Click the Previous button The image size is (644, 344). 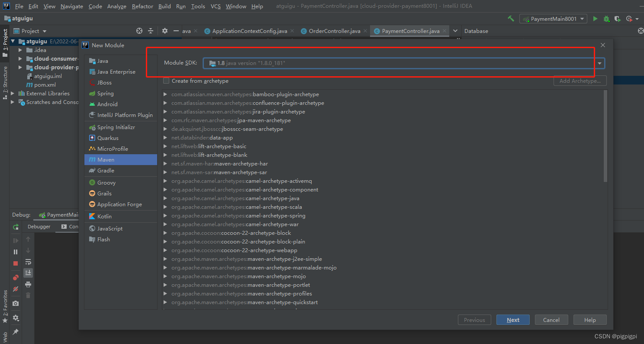point(474,320)
